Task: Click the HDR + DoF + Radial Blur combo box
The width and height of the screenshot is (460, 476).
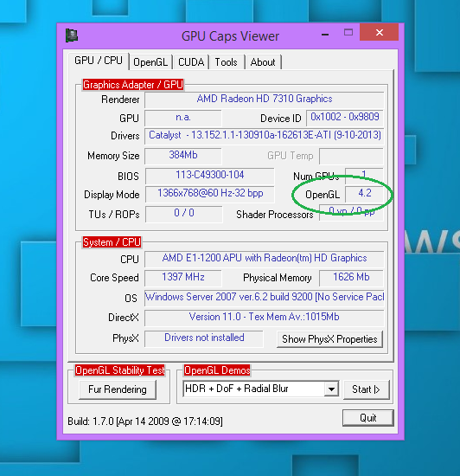Action: click(261, 389)
